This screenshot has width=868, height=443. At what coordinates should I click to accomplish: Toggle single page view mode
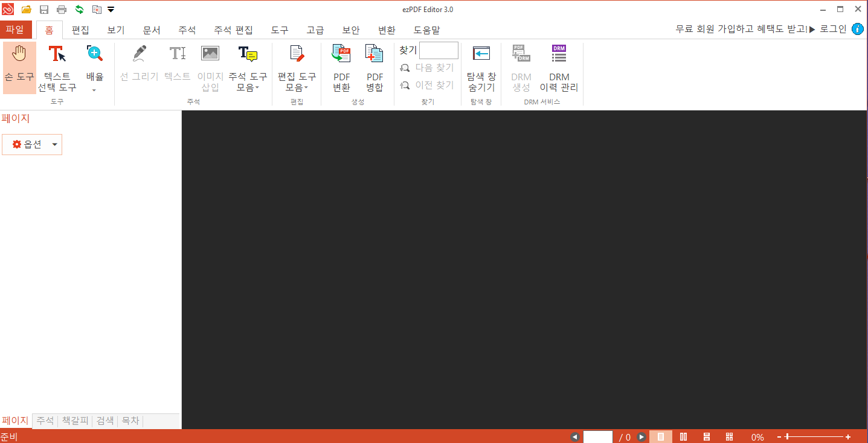[661, 437]
